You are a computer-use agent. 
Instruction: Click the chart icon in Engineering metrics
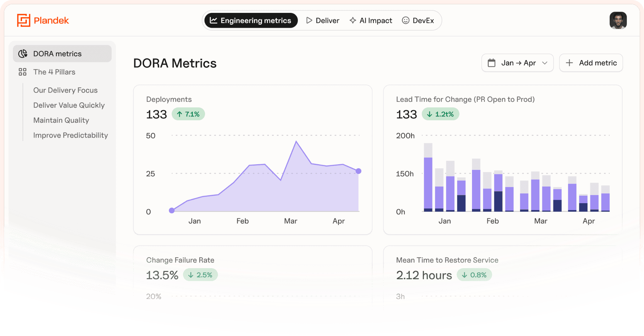(x=214, y=20)
